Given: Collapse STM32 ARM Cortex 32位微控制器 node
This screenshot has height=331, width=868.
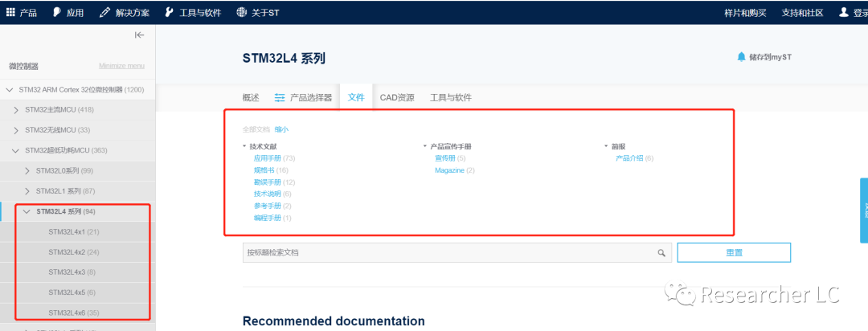Looking at the screenshot, I should coord(10,89).
